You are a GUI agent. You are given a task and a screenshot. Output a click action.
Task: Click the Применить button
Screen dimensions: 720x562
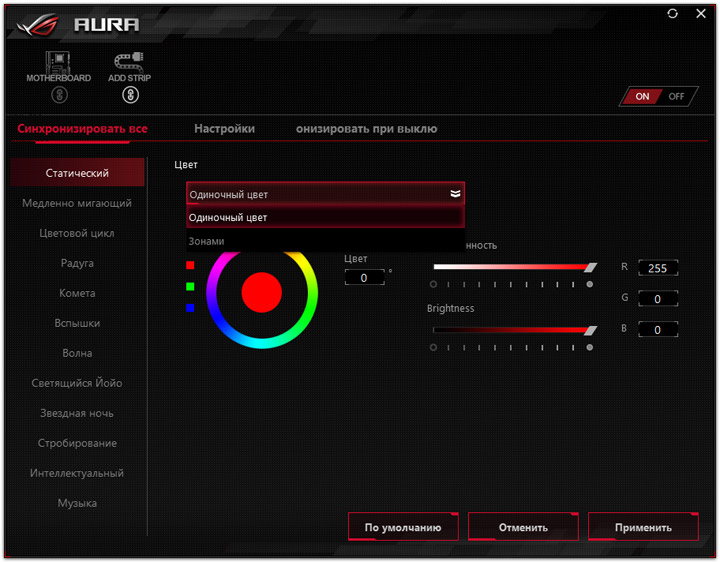[643, 527]
